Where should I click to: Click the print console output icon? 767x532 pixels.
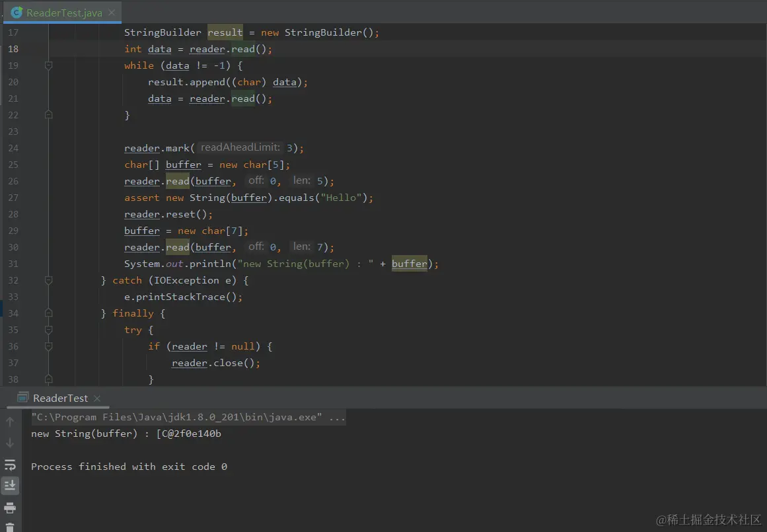click(x=10, y=508)
